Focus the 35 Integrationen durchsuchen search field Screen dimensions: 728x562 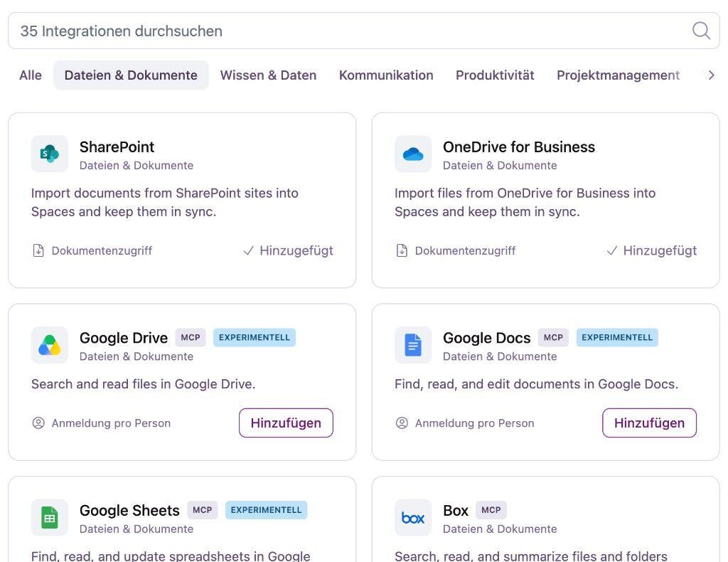click(364, 31)
